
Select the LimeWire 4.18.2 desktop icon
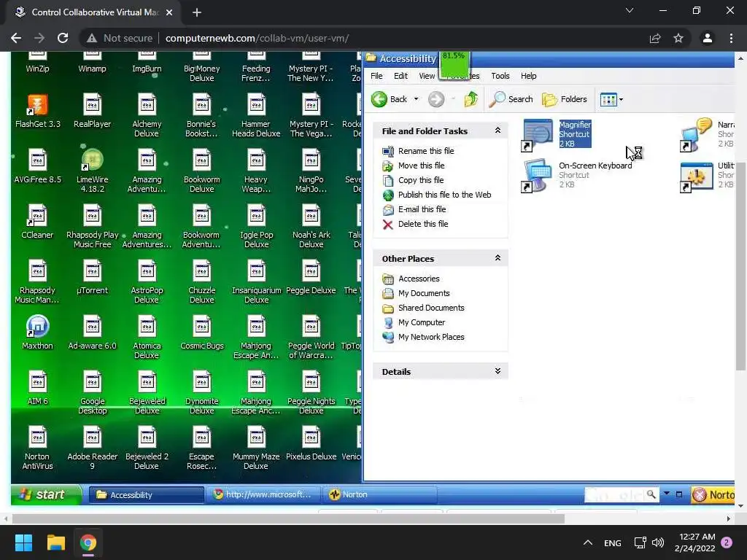tap(92, 171)
